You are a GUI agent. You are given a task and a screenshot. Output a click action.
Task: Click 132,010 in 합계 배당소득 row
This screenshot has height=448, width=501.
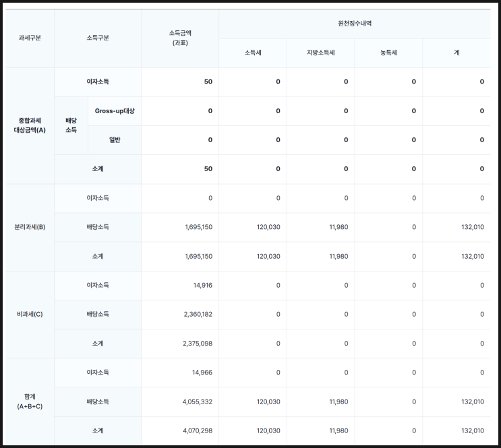(x=473, y=402)
